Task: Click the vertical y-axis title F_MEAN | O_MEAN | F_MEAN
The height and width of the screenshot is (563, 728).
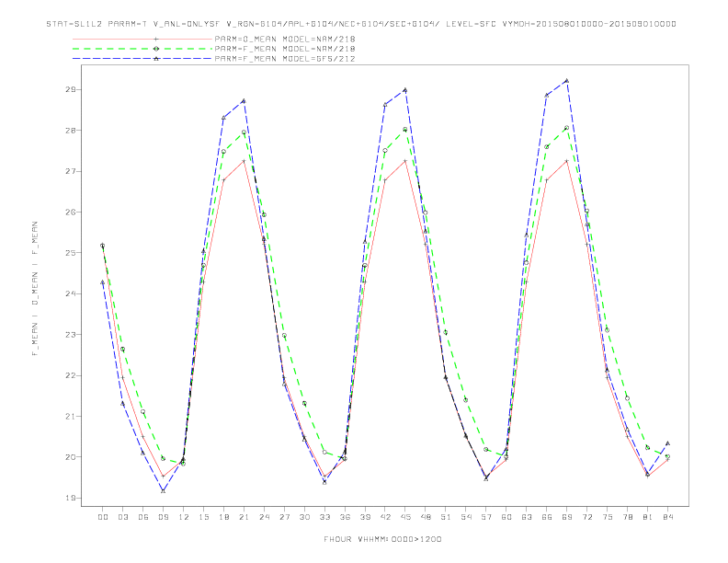Action: coord(35,289)
